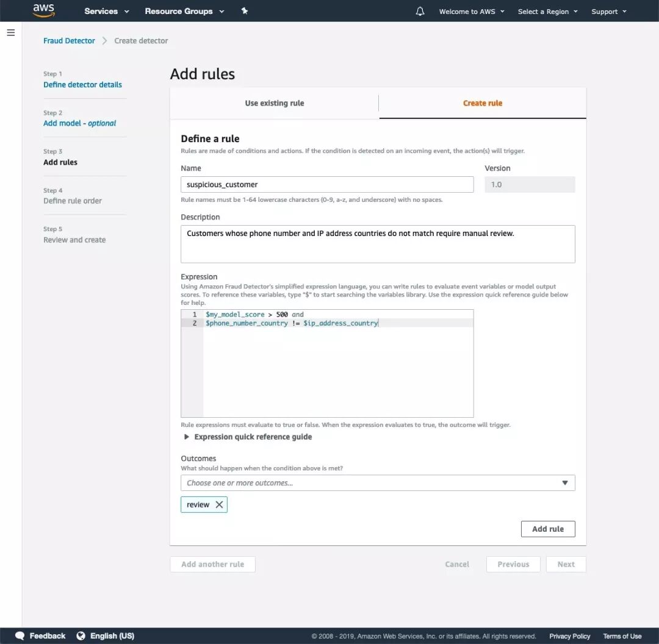Click the disabled Version field

530,184
